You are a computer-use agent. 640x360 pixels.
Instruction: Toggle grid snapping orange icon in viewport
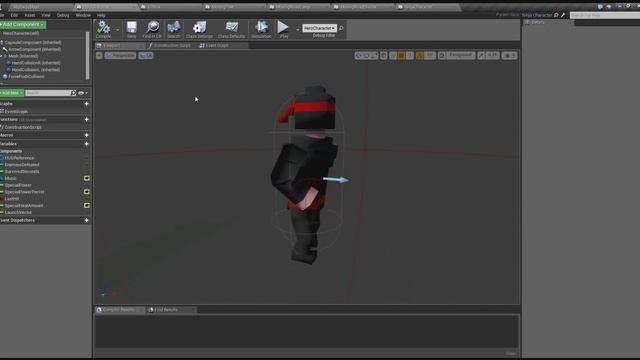pos(401,56)
